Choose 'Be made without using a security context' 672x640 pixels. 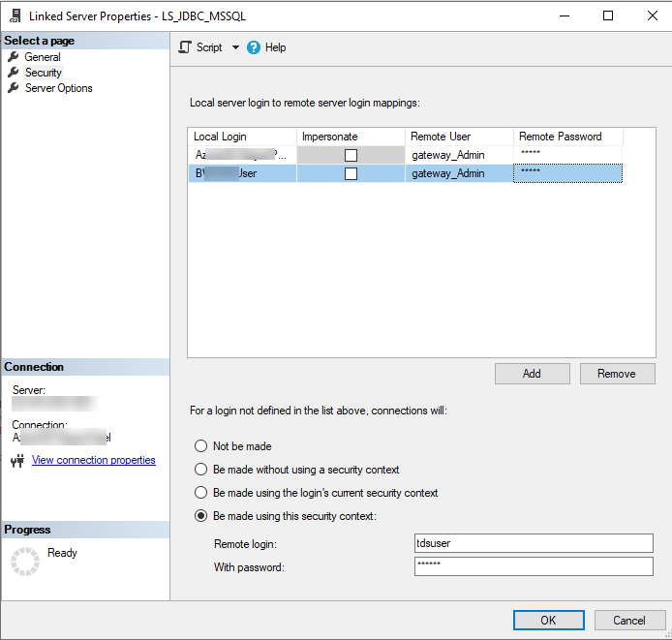point(201,470)
